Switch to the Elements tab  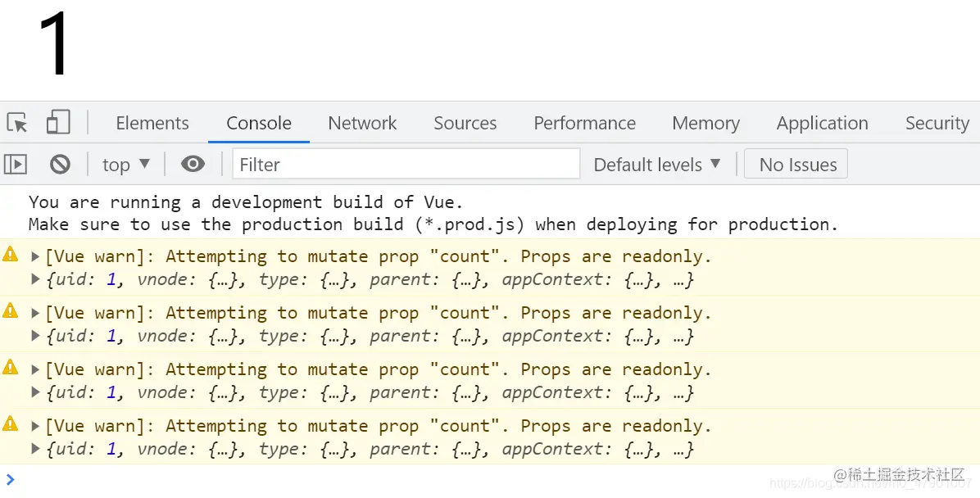point(152,123)
